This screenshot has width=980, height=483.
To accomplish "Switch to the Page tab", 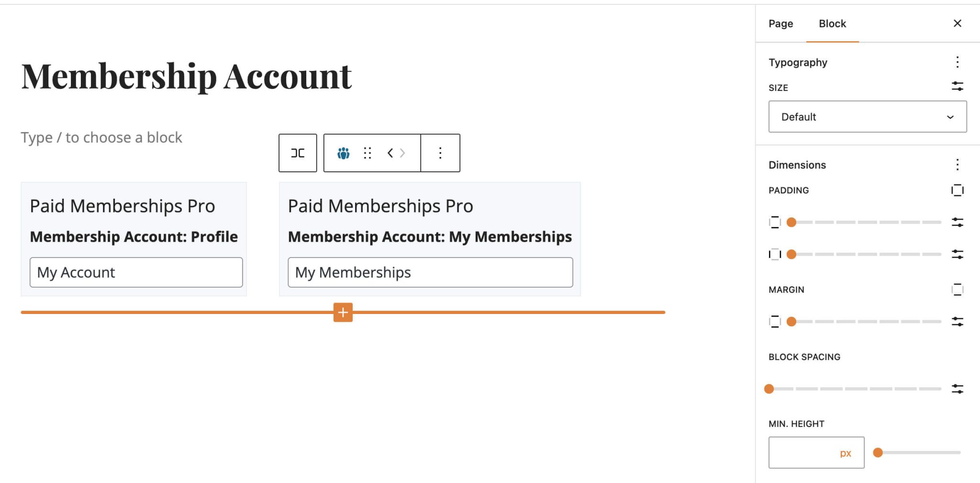I will click(780, 23).
